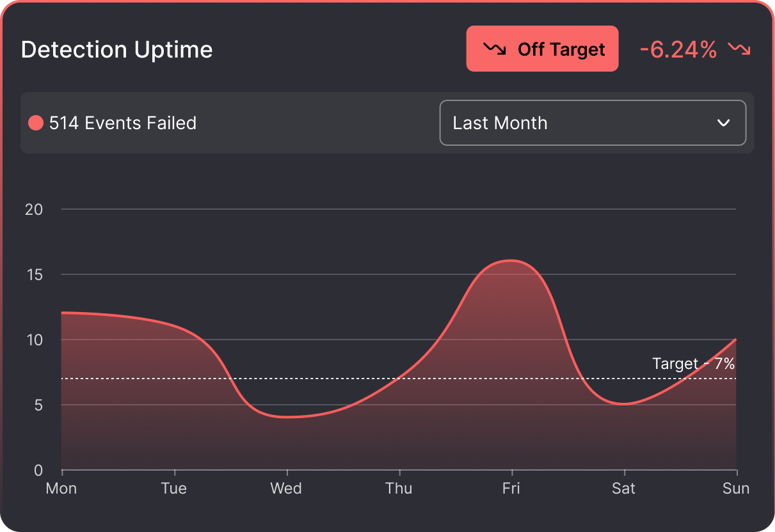
Task: Select the Detection Uptime title
Action: point(116,49)
